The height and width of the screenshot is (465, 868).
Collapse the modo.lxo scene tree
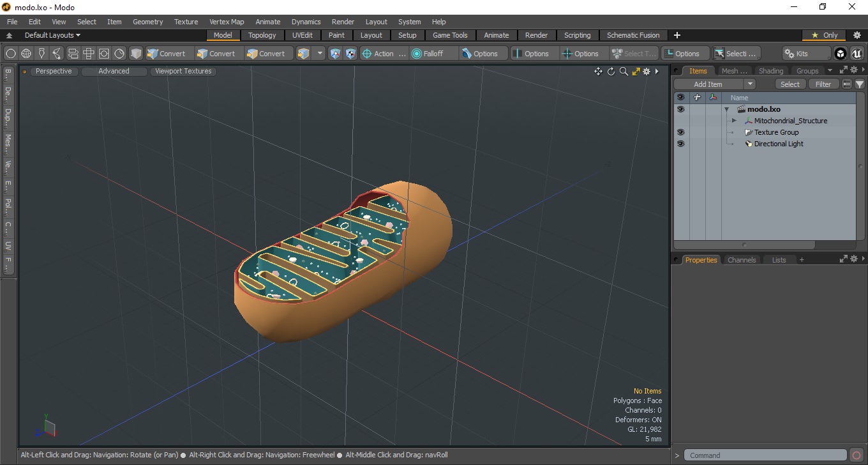point(726,109)
